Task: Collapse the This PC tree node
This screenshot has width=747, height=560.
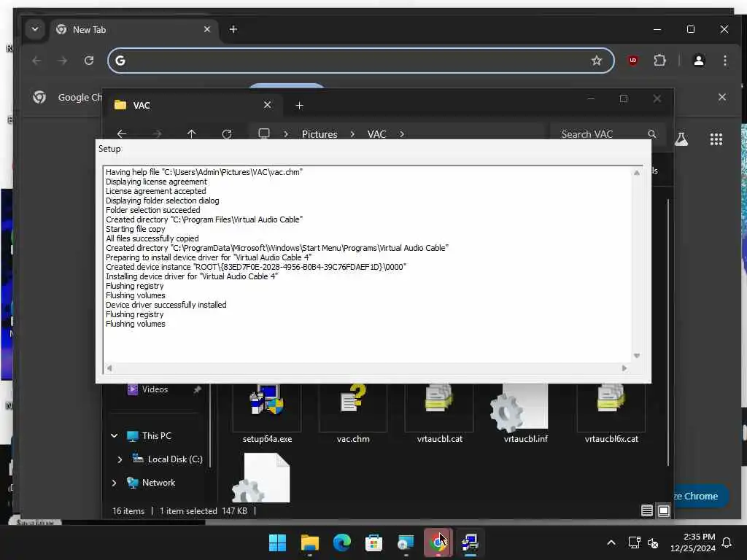Action: 115,436
